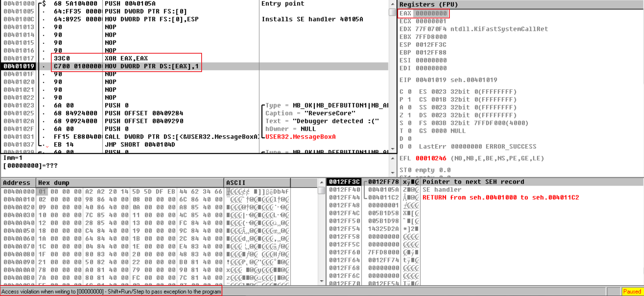Click the Hex dump column header

click(x=130, y=183)
